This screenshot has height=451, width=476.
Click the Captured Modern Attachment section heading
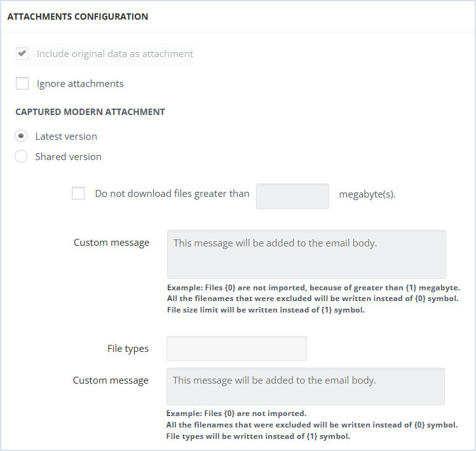90,112
